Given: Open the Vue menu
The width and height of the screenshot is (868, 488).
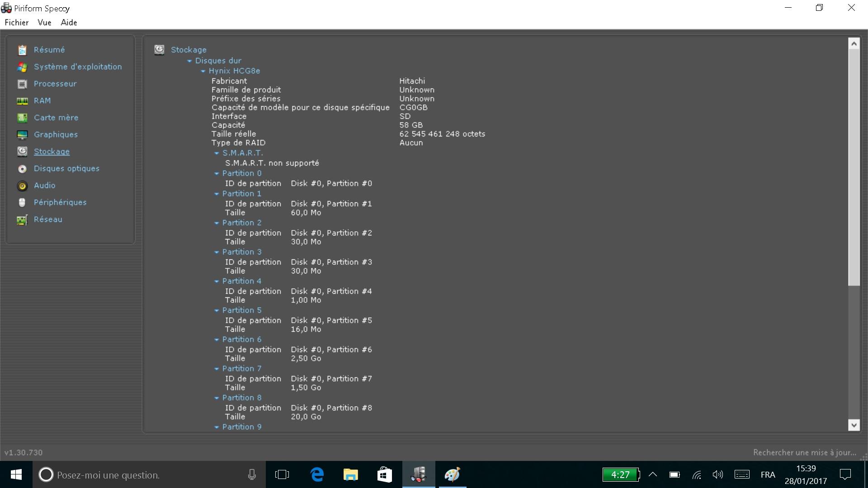Looking at the screenshot, I should point(44,23).
